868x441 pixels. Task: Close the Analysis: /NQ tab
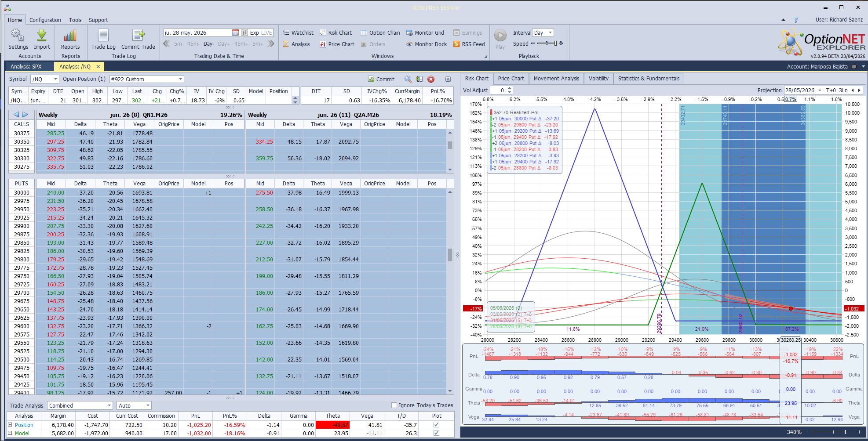[98, 67]
